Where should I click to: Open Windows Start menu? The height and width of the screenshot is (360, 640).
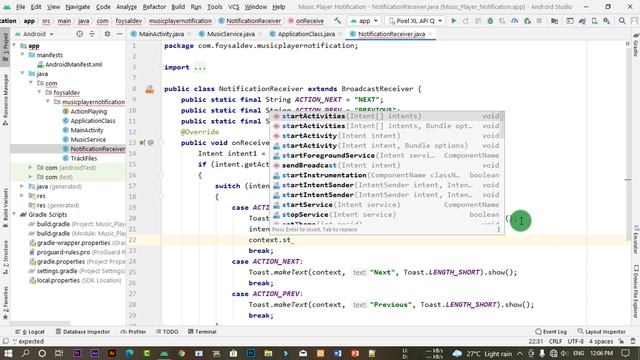tap(8, 353)
